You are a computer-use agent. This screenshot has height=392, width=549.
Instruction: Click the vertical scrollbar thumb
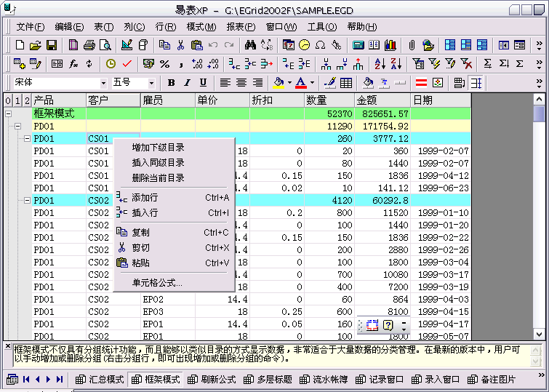click(x=540, y=114)
